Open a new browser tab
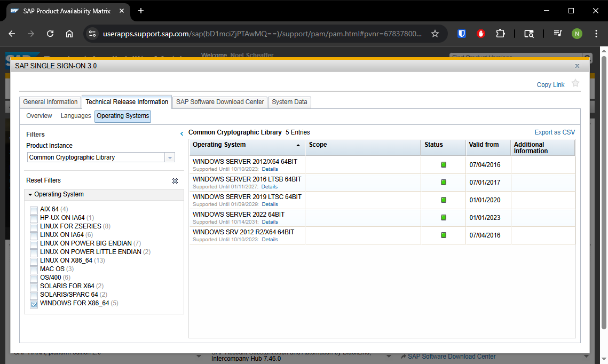This screenshot has width=608, height=364. point(141,11)
